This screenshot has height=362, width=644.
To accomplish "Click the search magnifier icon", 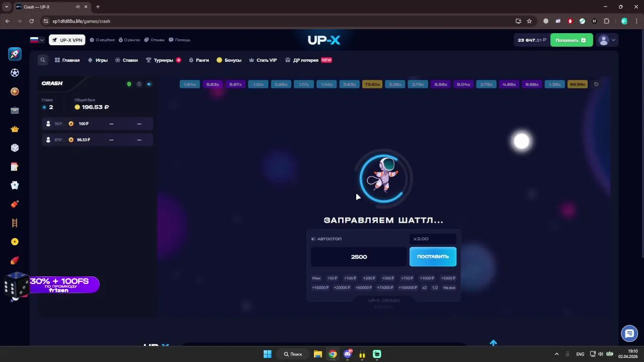I will point(43,60).
